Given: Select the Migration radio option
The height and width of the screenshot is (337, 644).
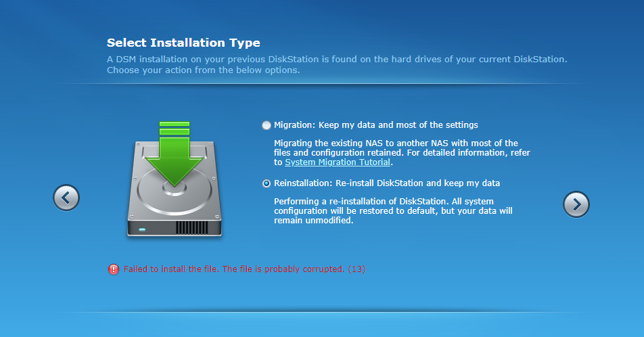Looking at the screenshot, I should coord(267,125).
